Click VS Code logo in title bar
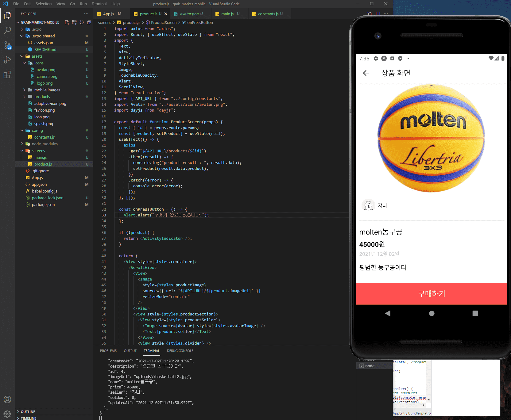Viewport: 511px width, 420px height. click(6, 4)
